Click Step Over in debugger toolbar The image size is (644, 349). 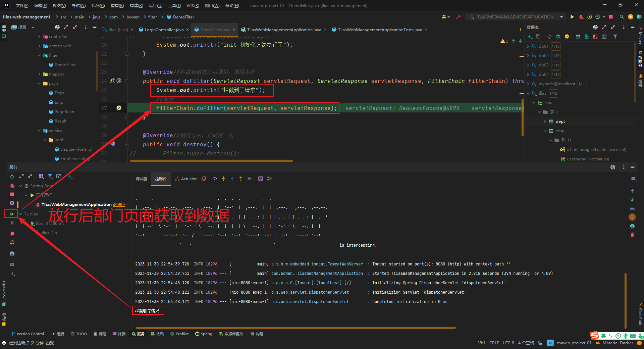[215, 179]
